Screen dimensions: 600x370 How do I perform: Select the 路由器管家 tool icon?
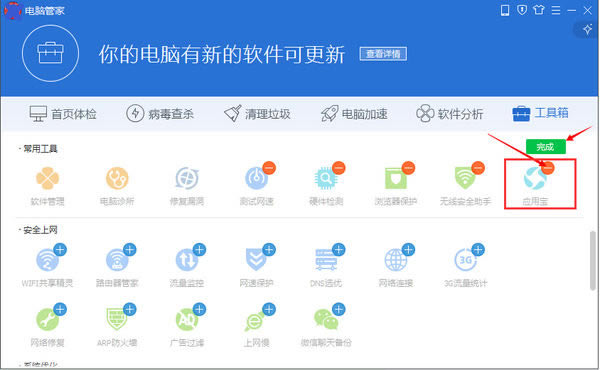coord(117,260)
